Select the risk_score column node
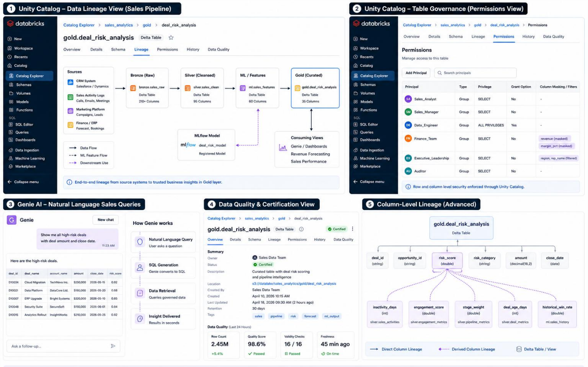 (x=447, y=261)
